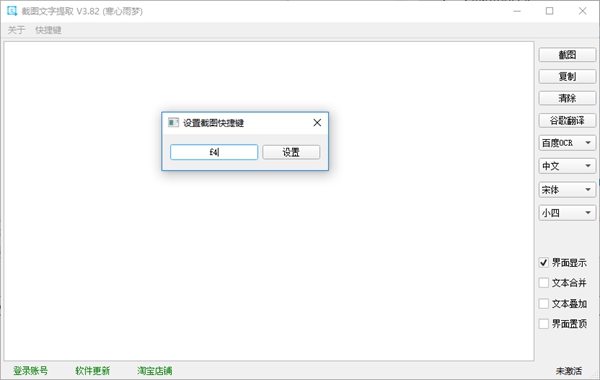Open the 宋体 font dropdown
600x380 pixels.
click(567, 190)
